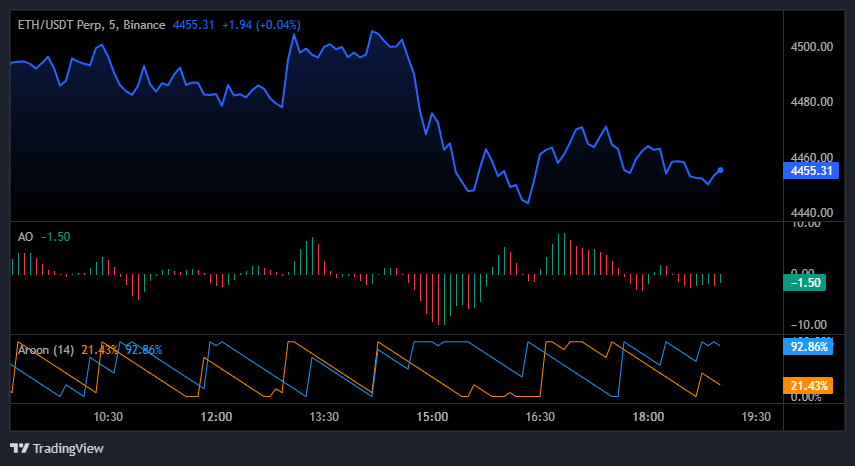Click the 19:30 time axis label

point(756,417)
